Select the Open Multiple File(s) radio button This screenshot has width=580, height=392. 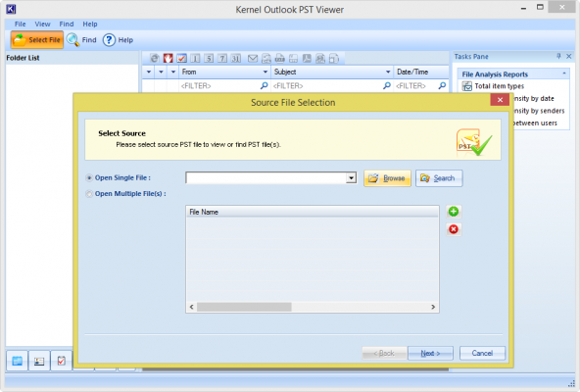coord(89,194)
